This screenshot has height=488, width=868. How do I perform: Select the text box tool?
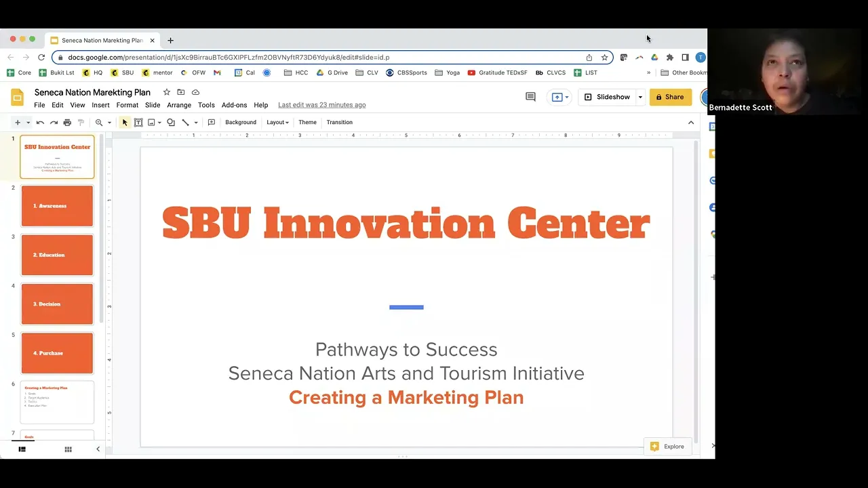138,123
